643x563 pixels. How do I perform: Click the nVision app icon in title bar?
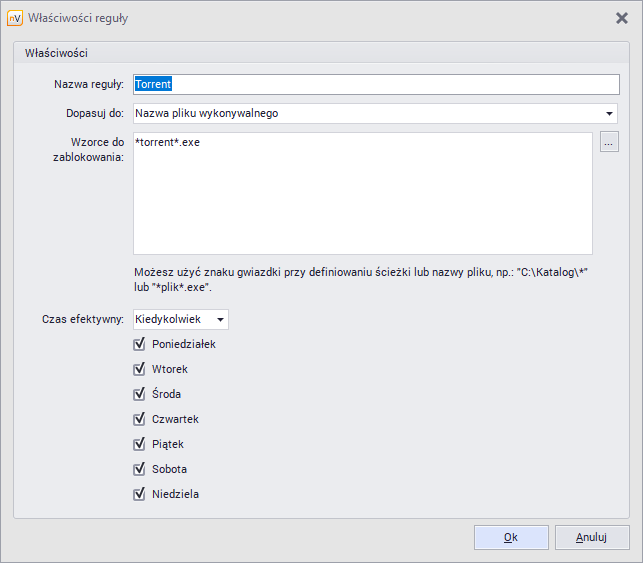15,18
